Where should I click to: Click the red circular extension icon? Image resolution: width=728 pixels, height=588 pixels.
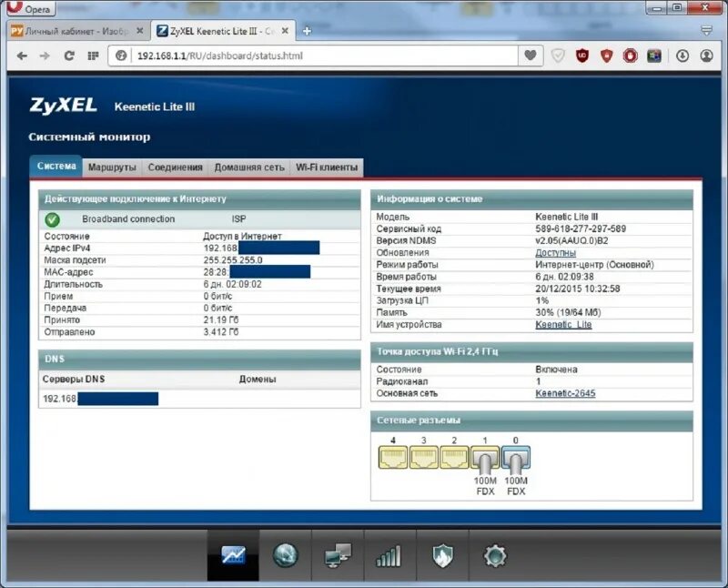[630, 56]
